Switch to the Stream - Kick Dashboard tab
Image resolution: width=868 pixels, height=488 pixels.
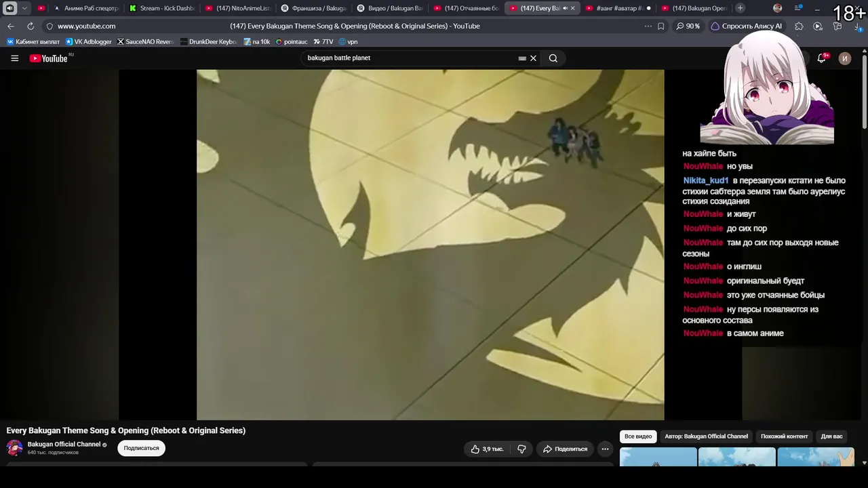coord(162,8)
